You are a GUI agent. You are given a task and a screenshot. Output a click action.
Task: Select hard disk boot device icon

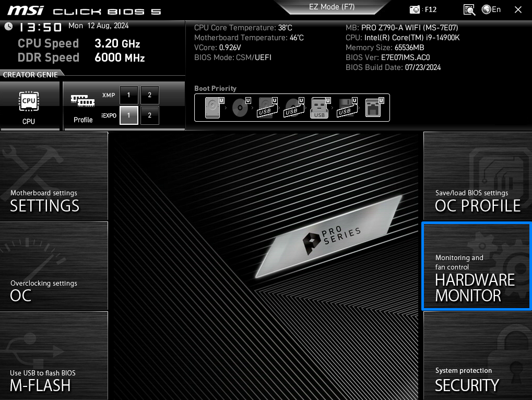214,108
